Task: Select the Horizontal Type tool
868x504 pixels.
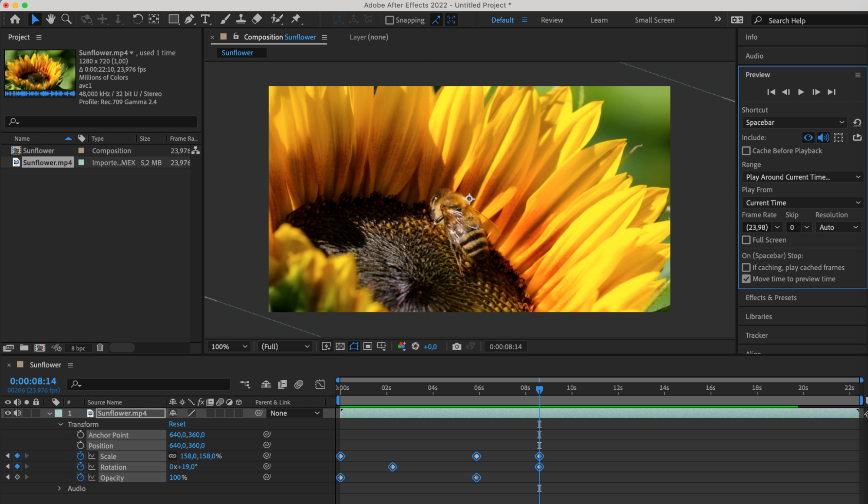Action: 205,19
